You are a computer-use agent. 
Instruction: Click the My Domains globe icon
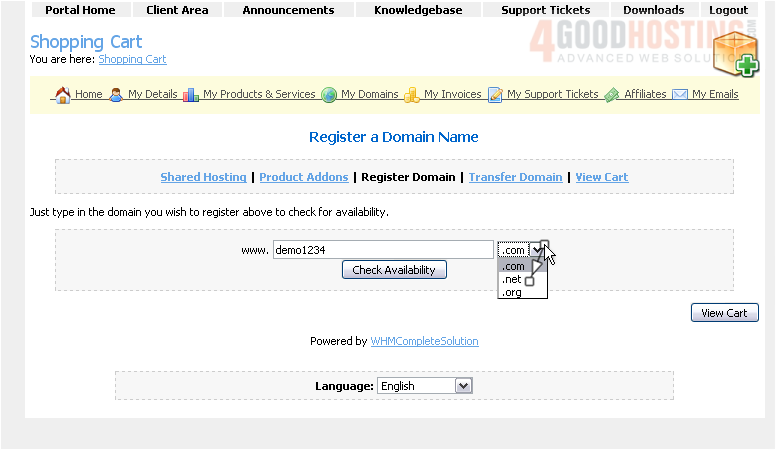tap(329, 95)
